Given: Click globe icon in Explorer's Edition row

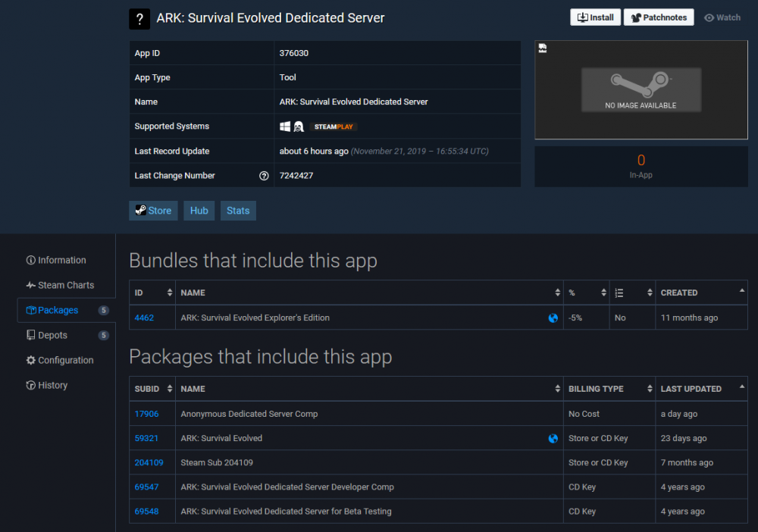Looking at the screenshot, I should point(553,318).
